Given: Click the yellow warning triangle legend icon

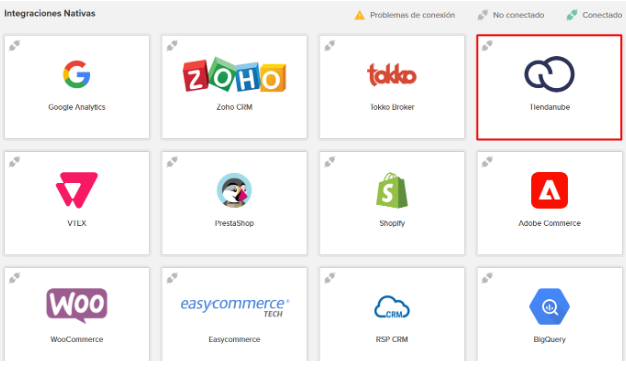Looking at the screenshot, I should click(x=359, y=15).
